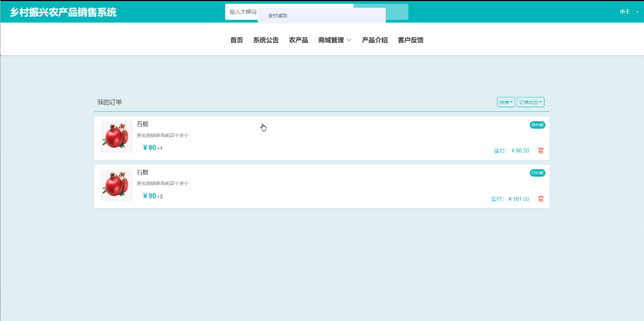Click 石榴 title in the ×1 order
The height and width of the screenshot is (321, 644).
pos(142,124)
